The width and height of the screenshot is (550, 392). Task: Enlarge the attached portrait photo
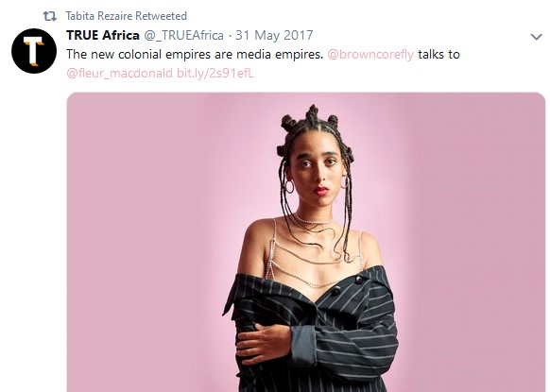306,242
